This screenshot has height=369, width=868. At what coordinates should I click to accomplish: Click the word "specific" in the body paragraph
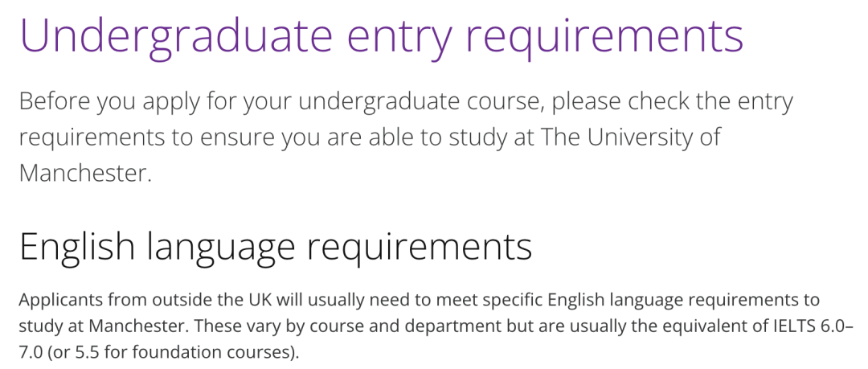coord(506,301)
